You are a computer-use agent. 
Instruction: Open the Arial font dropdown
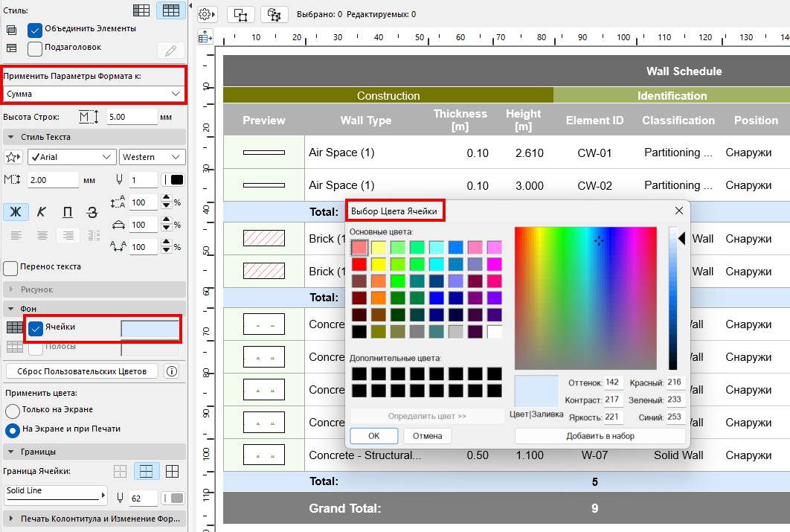click(71, 157)
